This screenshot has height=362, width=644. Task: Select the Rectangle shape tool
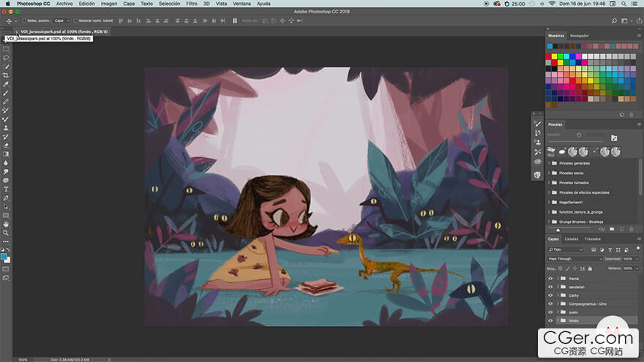pyautogui.click(x=6, y=216)
